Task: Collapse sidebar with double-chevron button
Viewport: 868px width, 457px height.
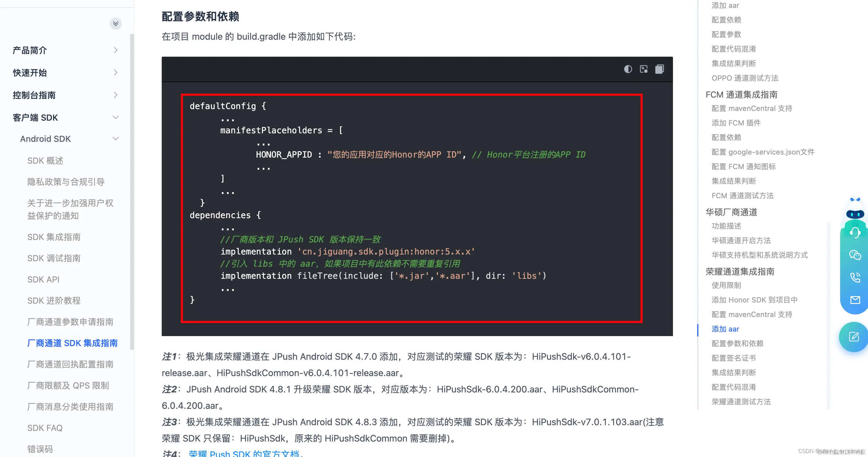Action: coord(116,23)
